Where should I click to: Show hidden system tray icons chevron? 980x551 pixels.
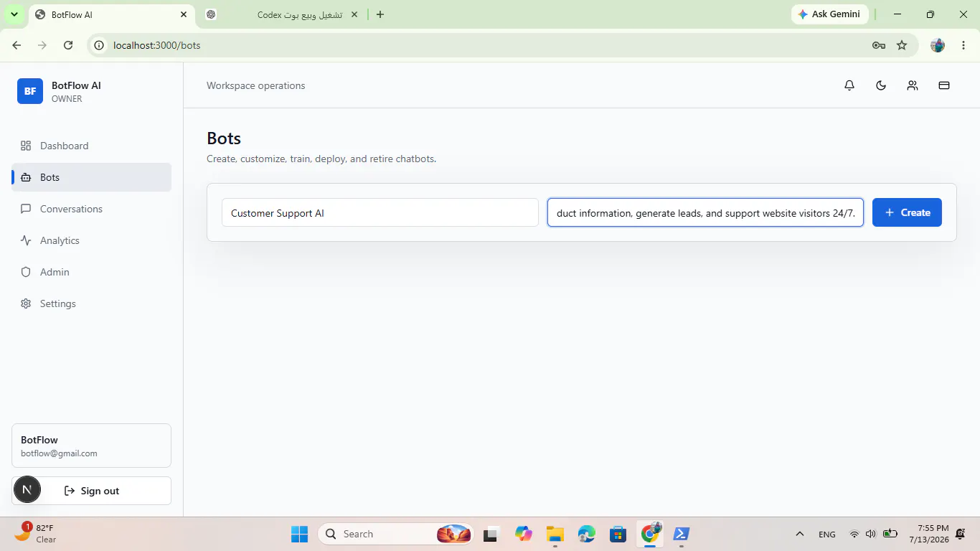pos(799,534)
